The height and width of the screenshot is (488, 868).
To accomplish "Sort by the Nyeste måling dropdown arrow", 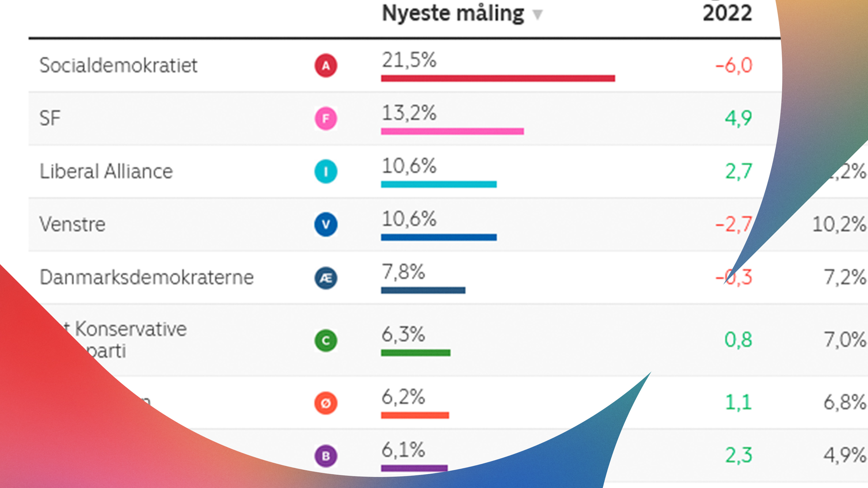I will (x=537, y=14).
